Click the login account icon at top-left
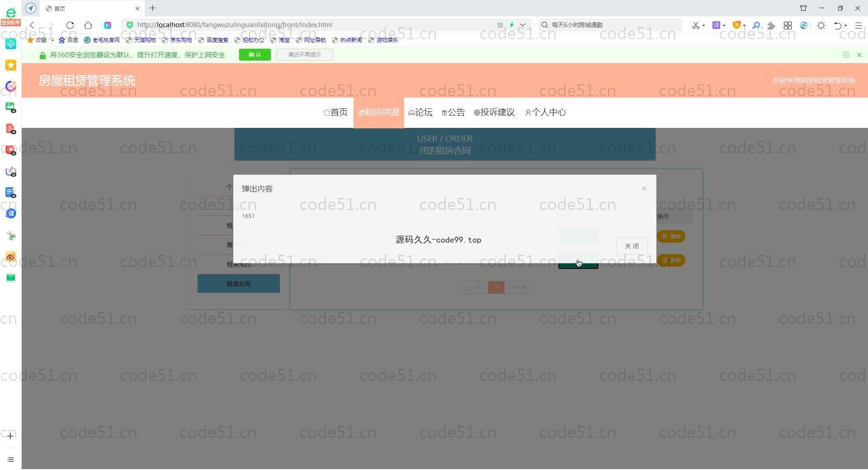 pos(10,17)
